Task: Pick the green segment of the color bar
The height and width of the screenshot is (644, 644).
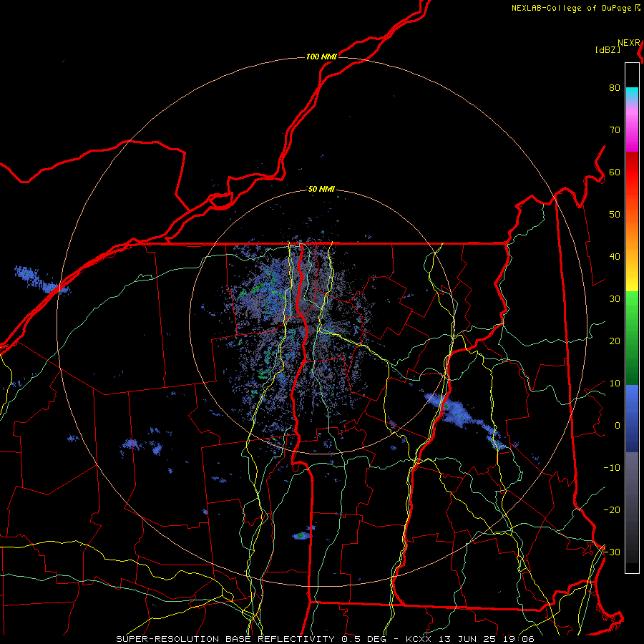Action: tap(632, 338)
